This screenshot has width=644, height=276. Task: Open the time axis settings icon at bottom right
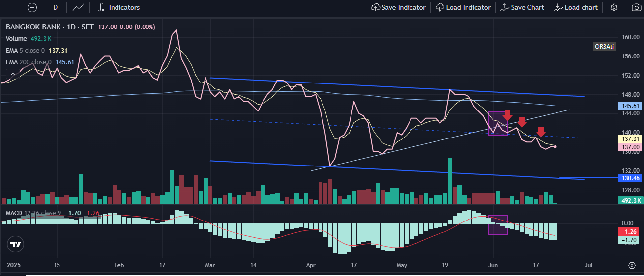pos(632,265)
